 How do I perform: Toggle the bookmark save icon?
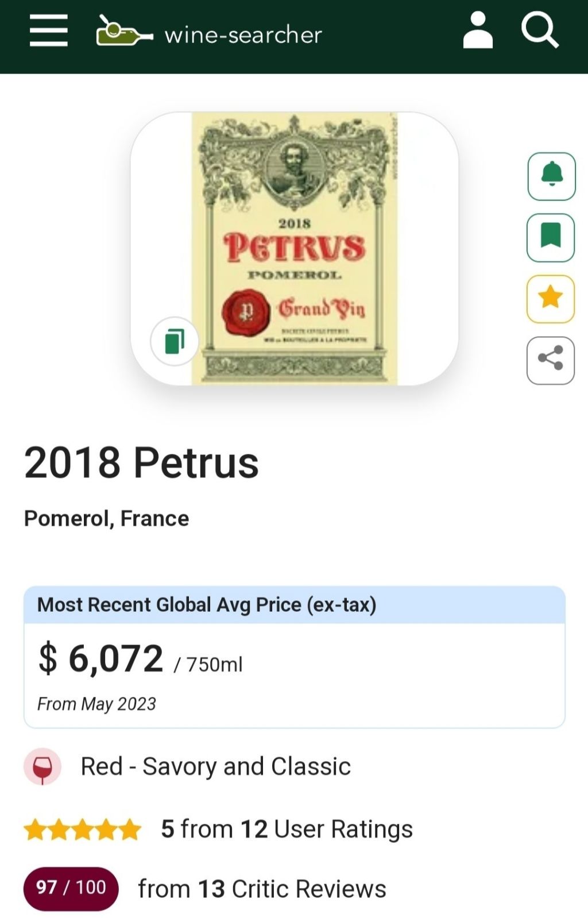551,237
